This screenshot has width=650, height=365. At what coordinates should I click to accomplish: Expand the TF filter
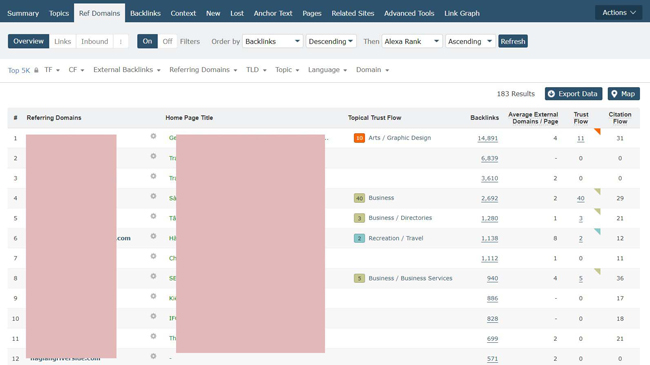pyautogui.click(x=52, y=70)
